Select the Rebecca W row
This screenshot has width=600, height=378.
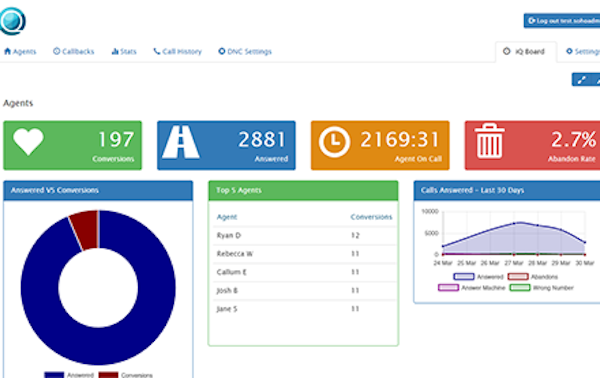point(305,254)
